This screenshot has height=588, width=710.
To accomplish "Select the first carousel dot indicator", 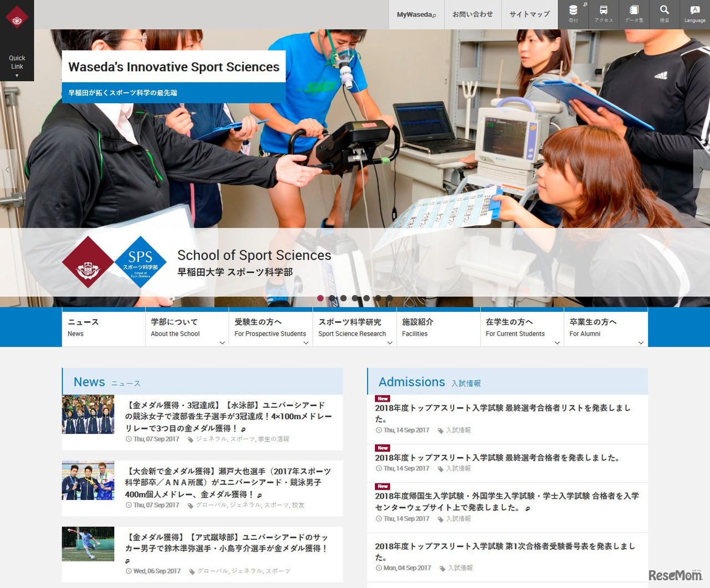I will coord(320,298).
